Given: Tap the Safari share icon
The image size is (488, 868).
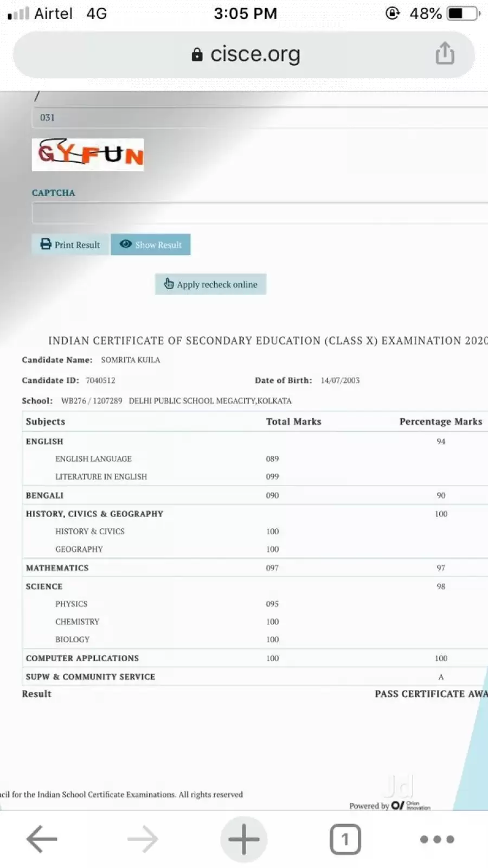Looking at the screenshot, I should click(445, 53).
